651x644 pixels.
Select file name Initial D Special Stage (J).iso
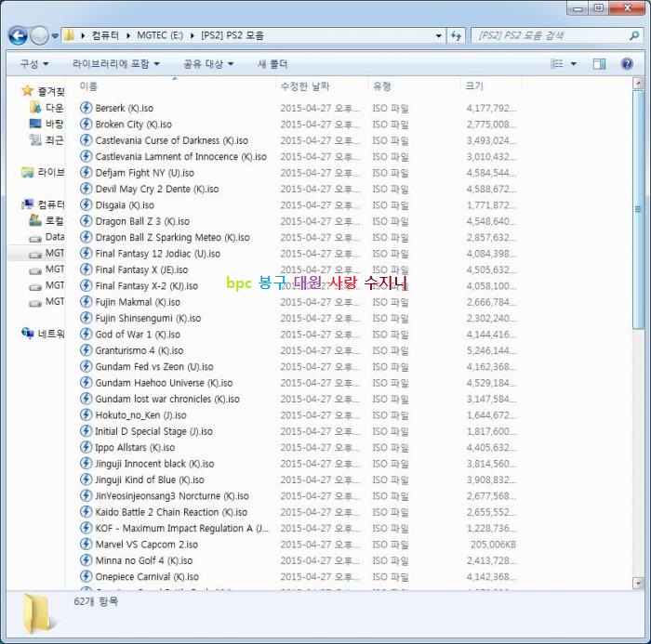tap(154, 431)
